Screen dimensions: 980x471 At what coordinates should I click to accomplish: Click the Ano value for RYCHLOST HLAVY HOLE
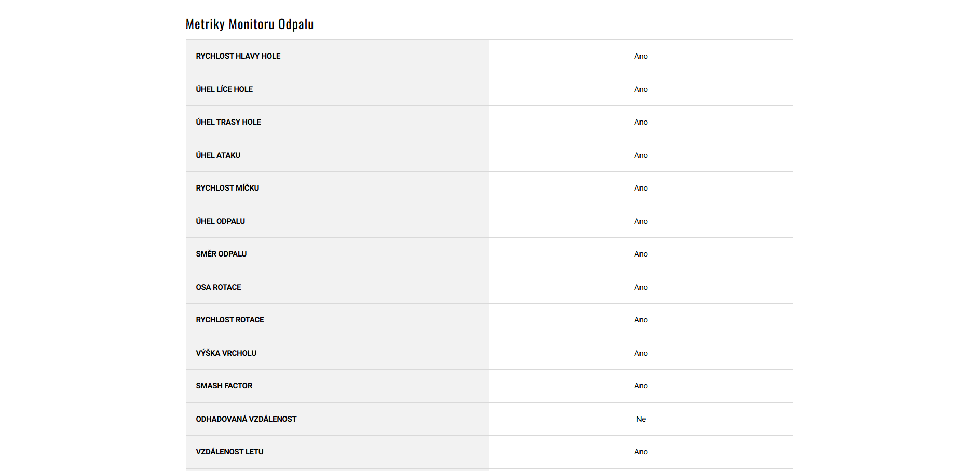(x=641, y=56)
